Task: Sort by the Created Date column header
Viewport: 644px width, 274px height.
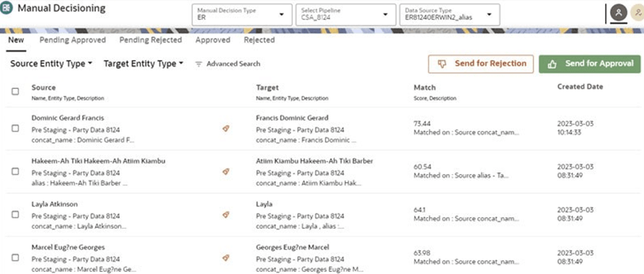Action: coord(580,87)
